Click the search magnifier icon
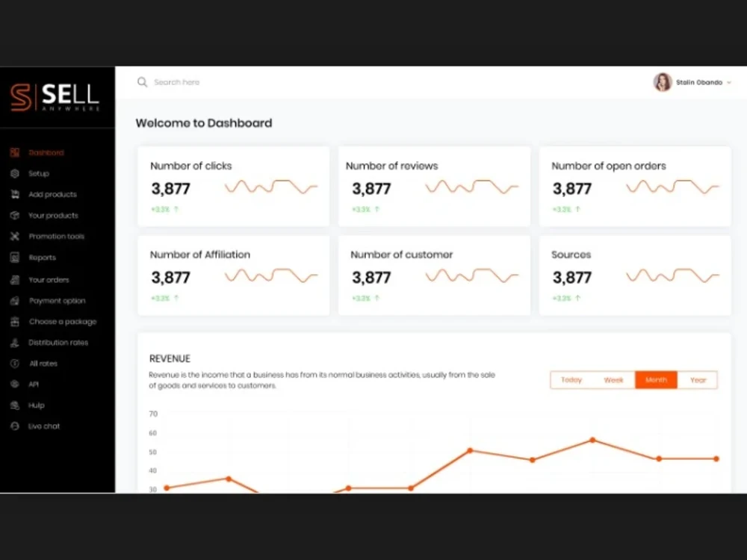The height and width of the screenshot is (560, 747). click(142, 82)
